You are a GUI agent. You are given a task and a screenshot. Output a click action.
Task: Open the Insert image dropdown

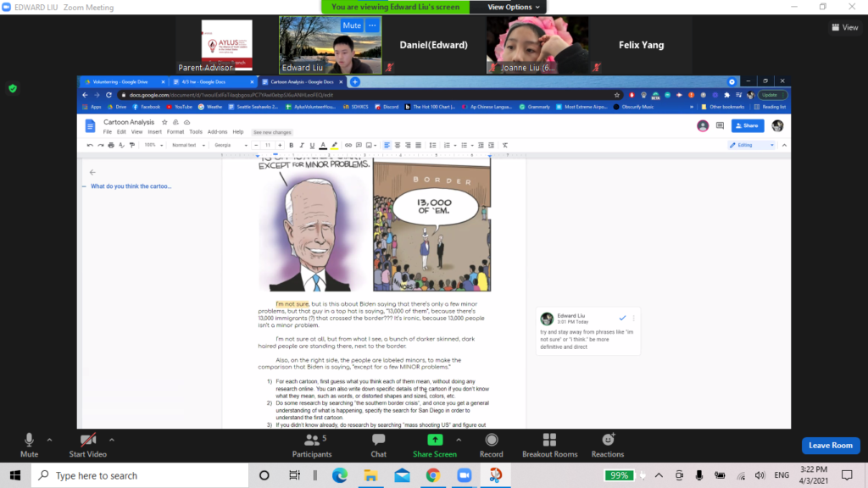click(371, 145)
